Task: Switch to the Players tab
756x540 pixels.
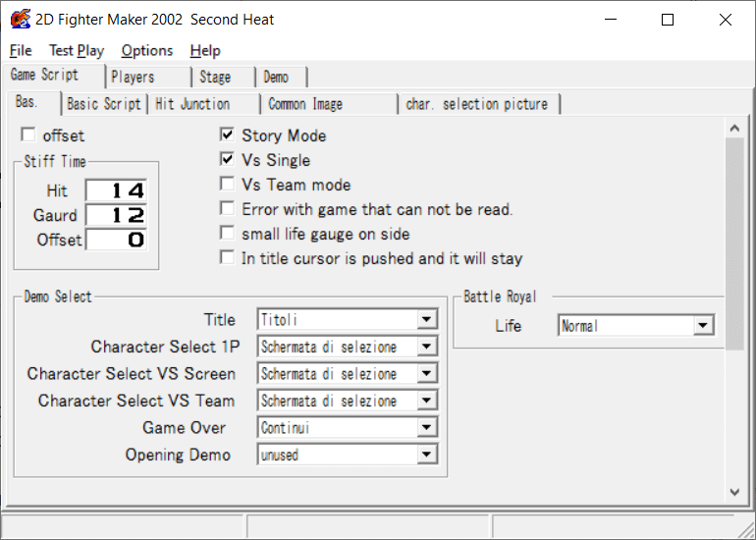Action: click(x=148, y=78)
